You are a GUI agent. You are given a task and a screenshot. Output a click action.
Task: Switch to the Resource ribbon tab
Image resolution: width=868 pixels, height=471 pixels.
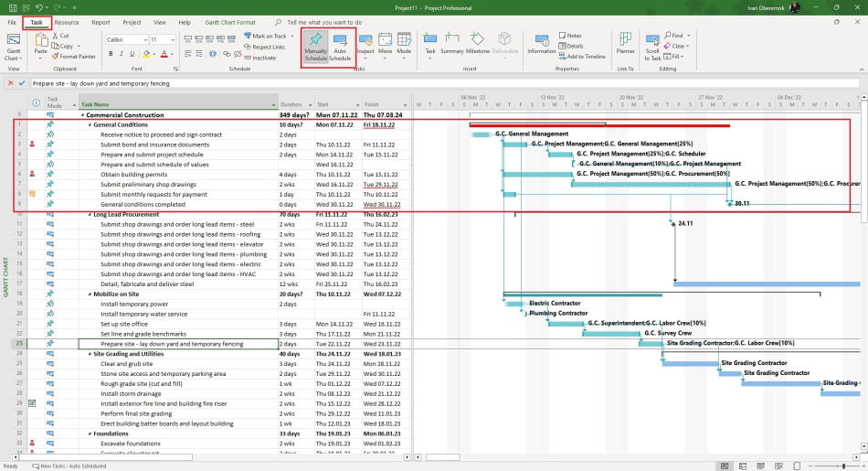pos(66,22)
